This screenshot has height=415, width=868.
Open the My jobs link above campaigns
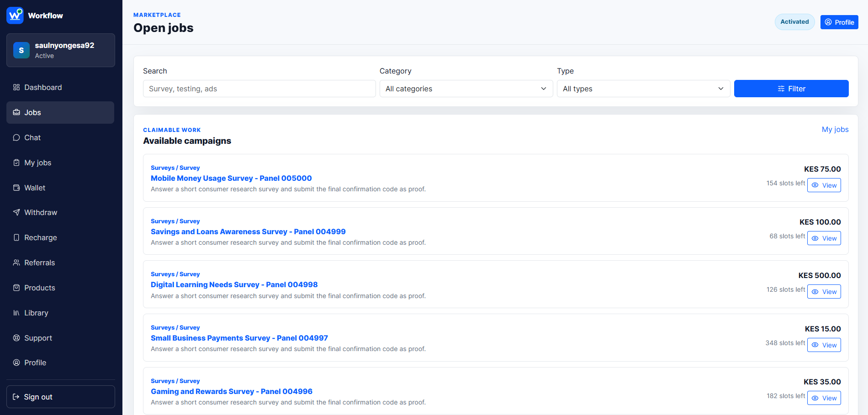point(835,129)
